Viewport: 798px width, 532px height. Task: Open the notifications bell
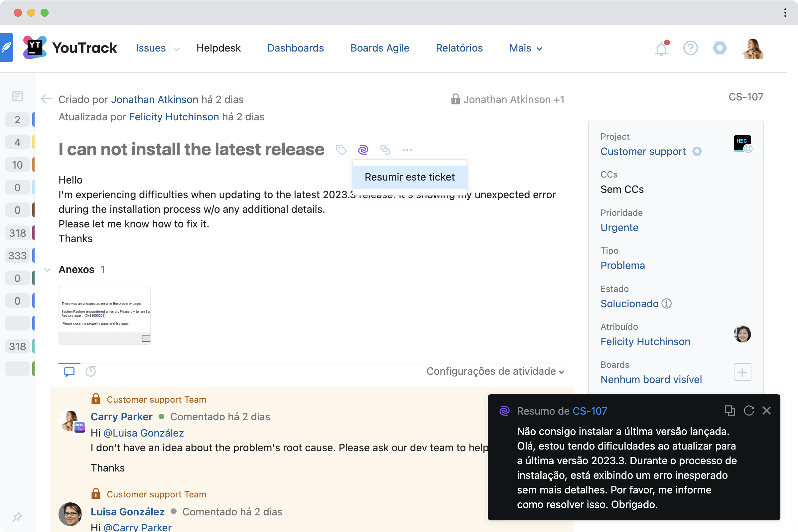click(x=661, y=49)
